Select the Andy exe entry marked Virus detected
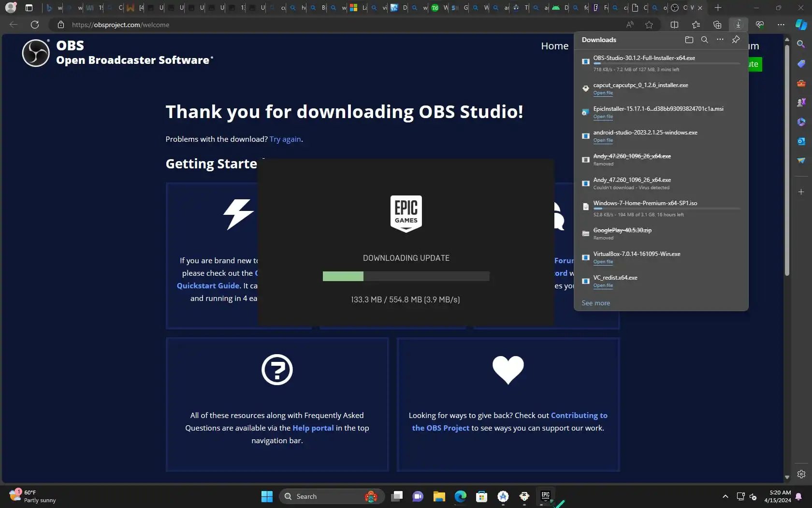This screenshot has height=508, width=812. tap(661, 183)
